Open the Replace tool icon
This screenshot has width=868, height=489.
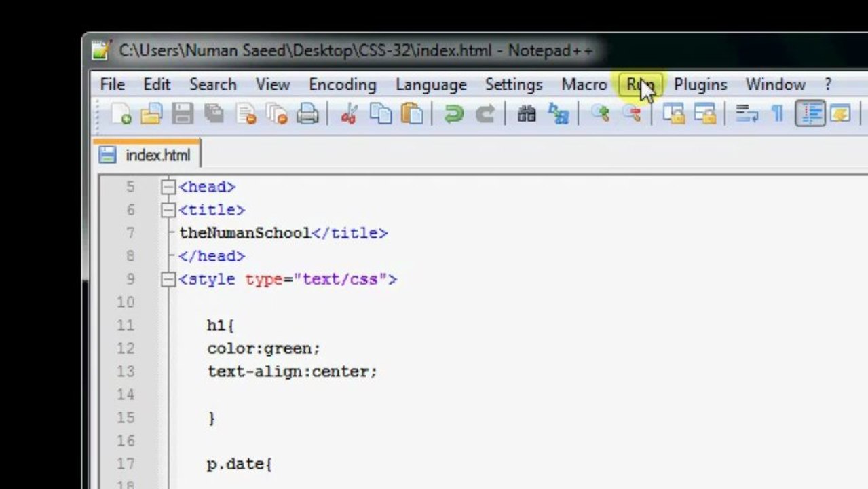tap(558, 113)
